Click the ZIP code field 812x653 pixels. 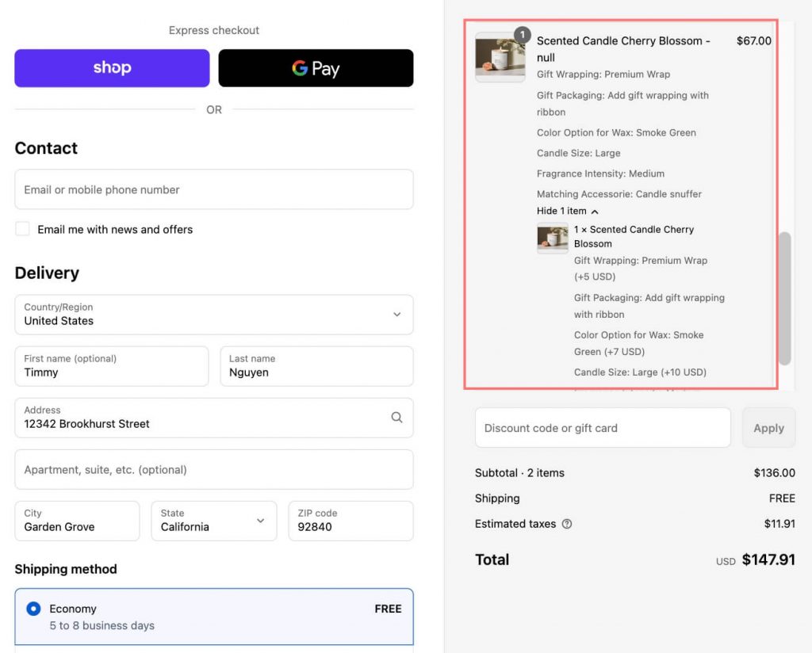pos(350,521)
